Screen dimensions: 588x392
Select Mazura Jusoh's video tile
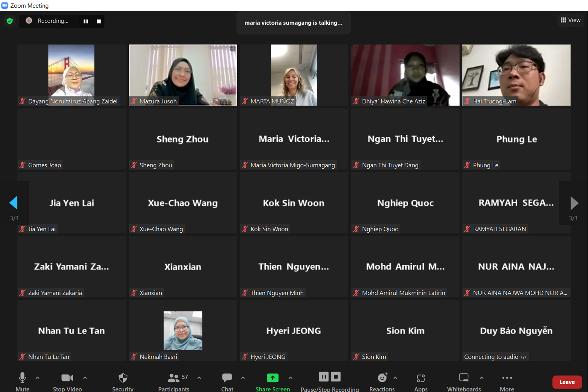(183, 75)
